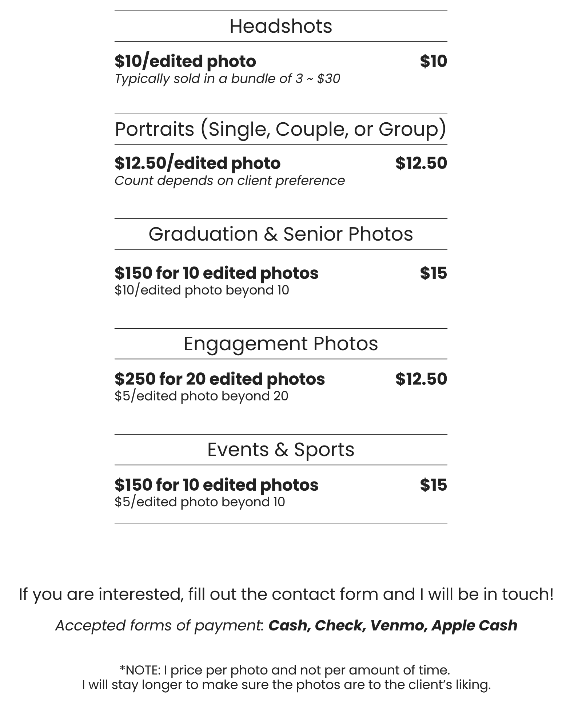Select the Portraits (Single, Couple, or Group) heading

coord(280,129)
